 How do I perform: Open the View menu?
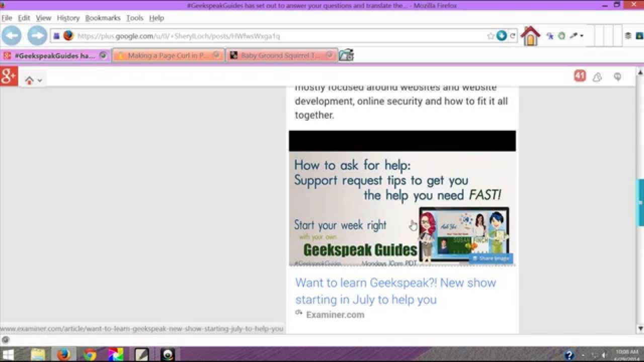click(x=44, y=18)
